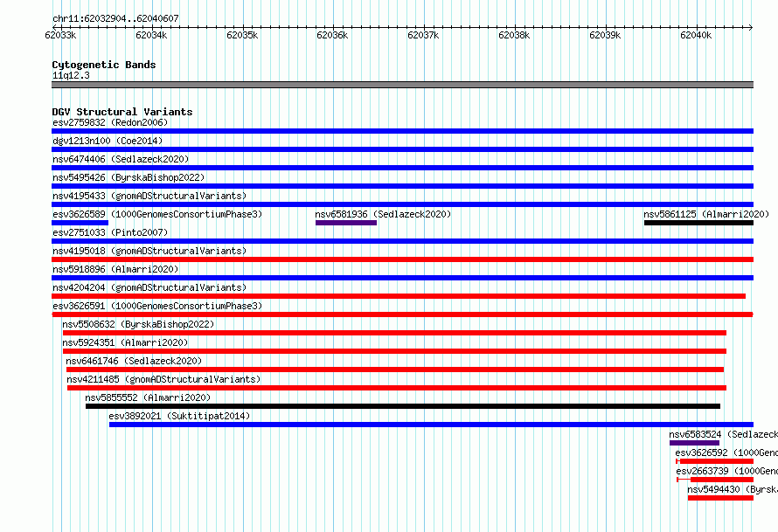
Task: Open the esv2751033 (Pinto2007) variant
Action: click(110, 232)
